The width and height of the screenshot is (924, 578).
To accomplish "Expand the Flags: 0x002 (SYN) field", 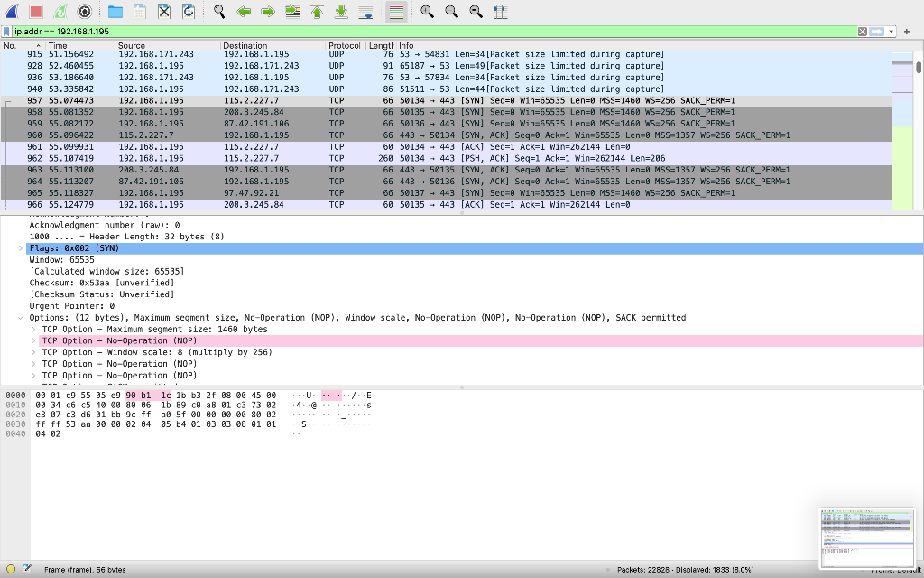I will [x=20, y=247].
